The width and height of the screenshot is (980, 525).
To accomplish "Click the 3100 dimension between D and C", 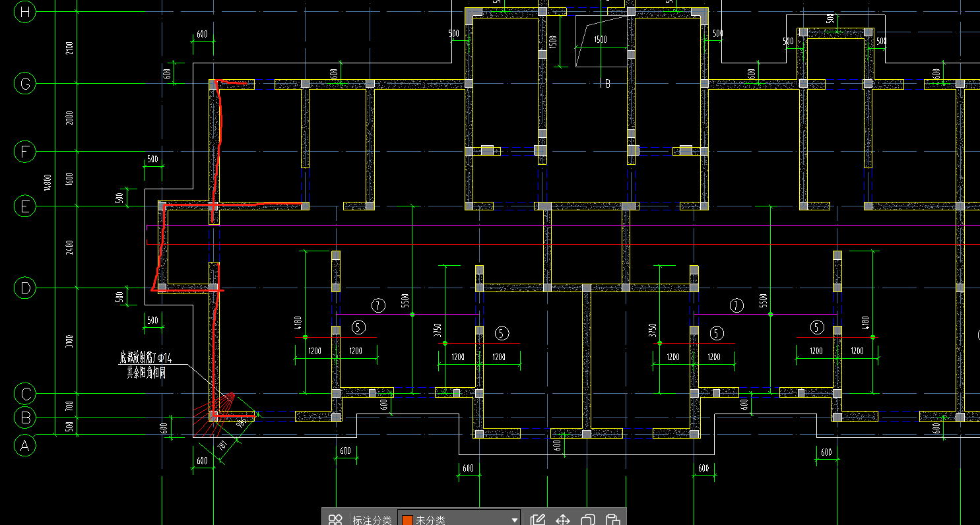I will point(69,341).
